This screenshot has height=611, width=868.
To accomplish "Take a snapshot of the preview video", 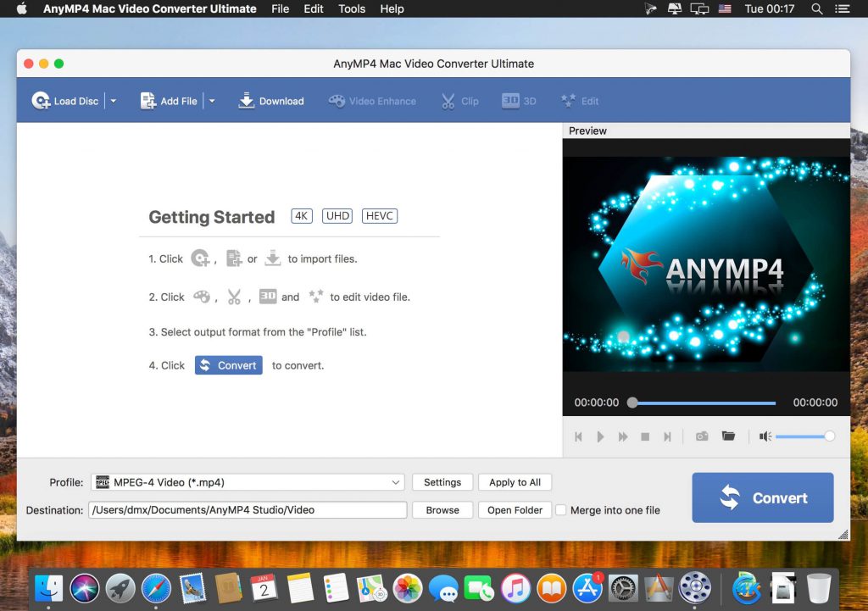I will (702, 436).
